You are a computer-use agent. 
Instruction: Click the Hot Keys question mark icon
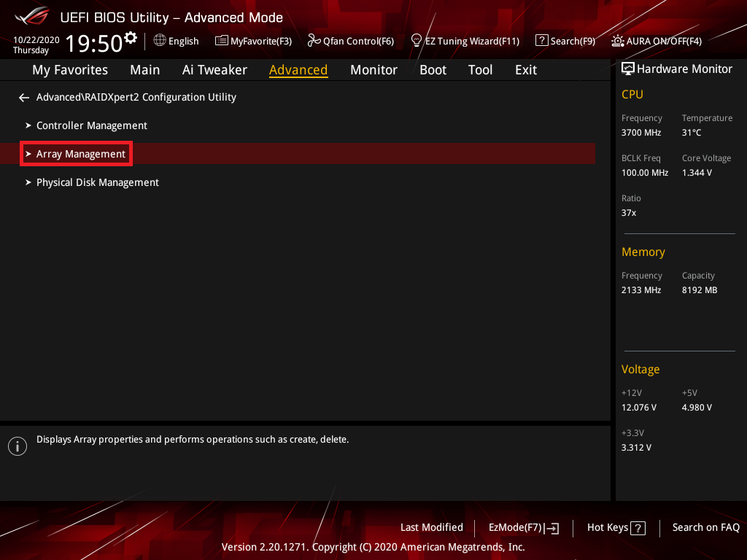tap(638, 528)
